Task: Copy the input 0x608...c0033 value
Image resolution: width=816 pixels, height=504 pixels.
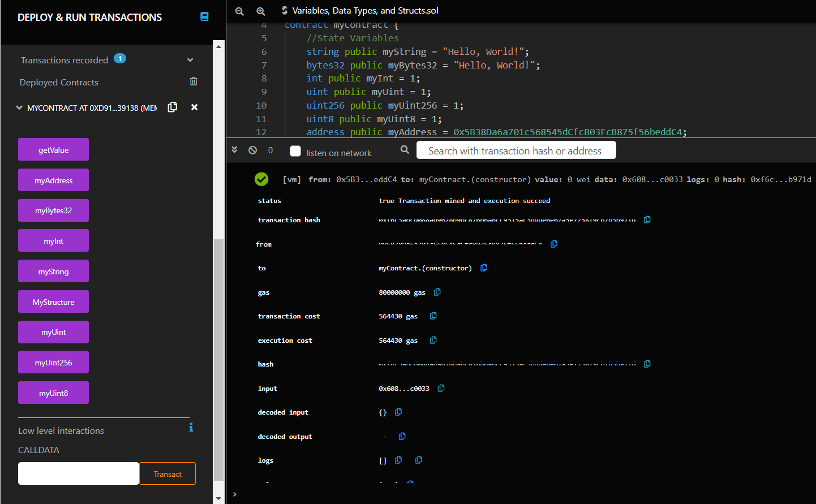Action: coord(441,388)
